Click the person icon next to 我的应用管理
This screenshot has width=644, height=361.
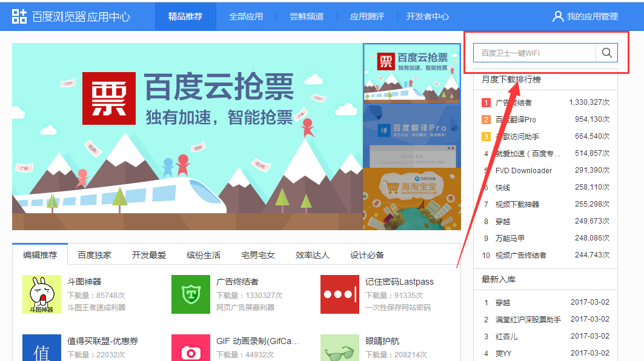pos(557,16)
